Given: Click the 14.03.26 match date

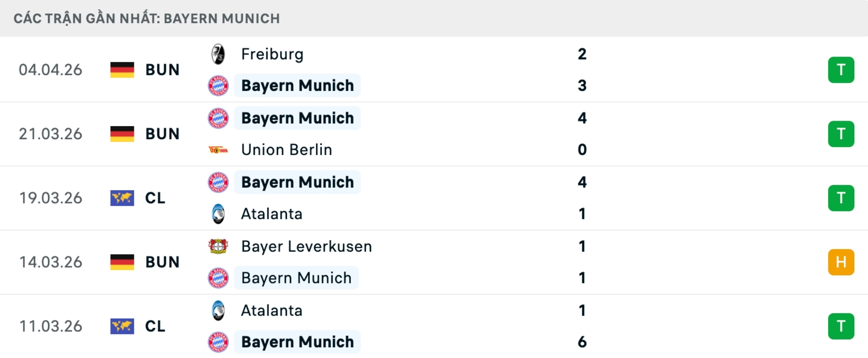Looking at the screenshot, I should click(51, 262).
